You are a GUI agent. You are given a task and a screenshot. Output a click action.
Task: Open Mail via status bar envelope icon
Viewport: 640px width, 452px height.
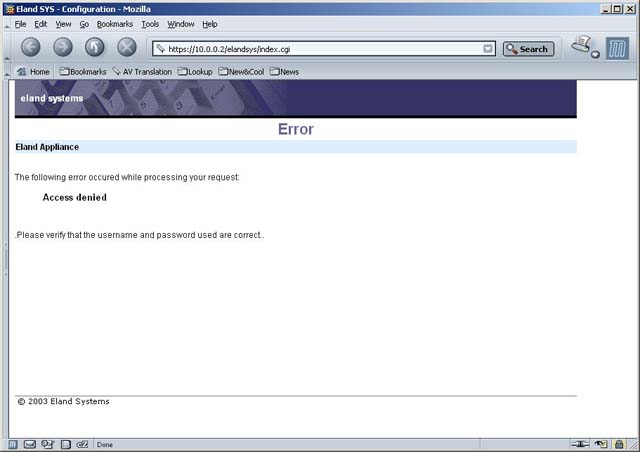coord(30,444)
